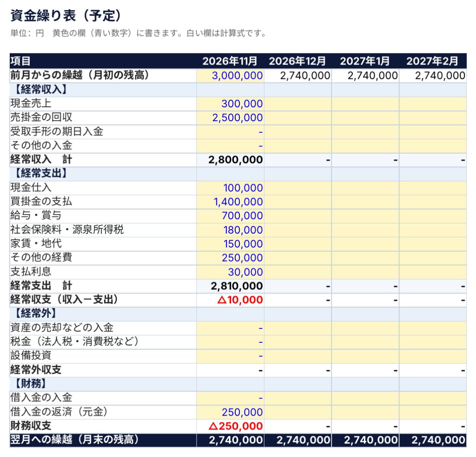
Task: Click the 税金（法人税・消費税など） row label
Action: [74, 342]
